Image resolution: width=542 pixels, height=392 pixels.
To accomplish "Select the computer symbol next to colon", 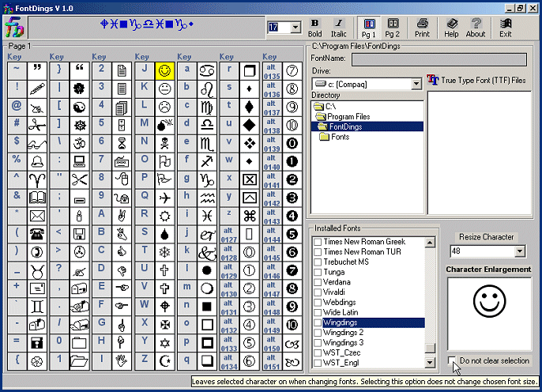I will point(79,161).
